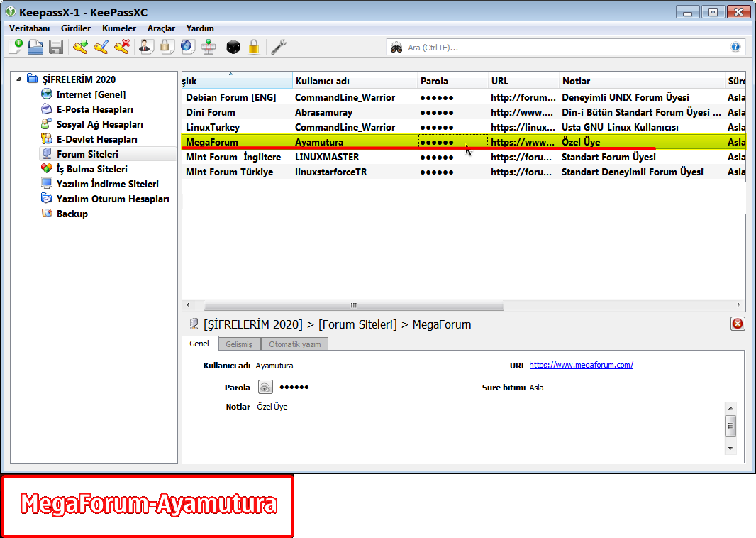Click the İş Bulma Siteleri heart icon

tap(47, 168)
